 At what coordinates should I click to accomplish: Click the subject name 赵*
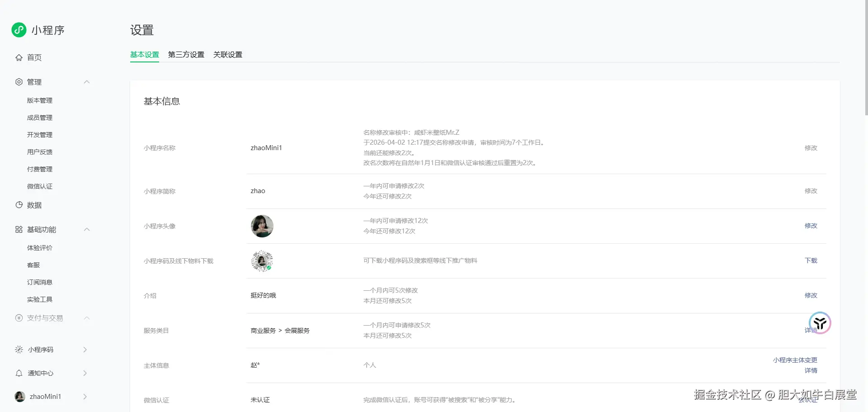[x=255, y=365]
